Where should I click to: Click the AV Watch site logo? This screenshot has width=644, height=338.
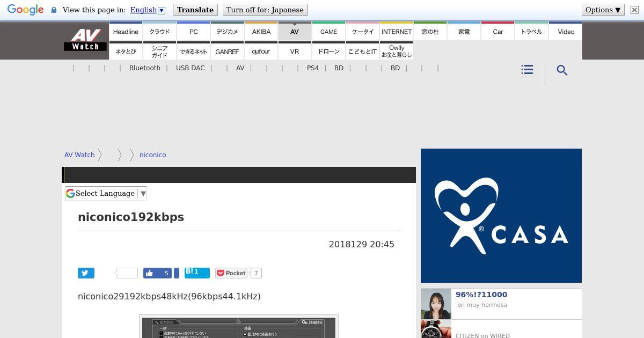(85, 40)
